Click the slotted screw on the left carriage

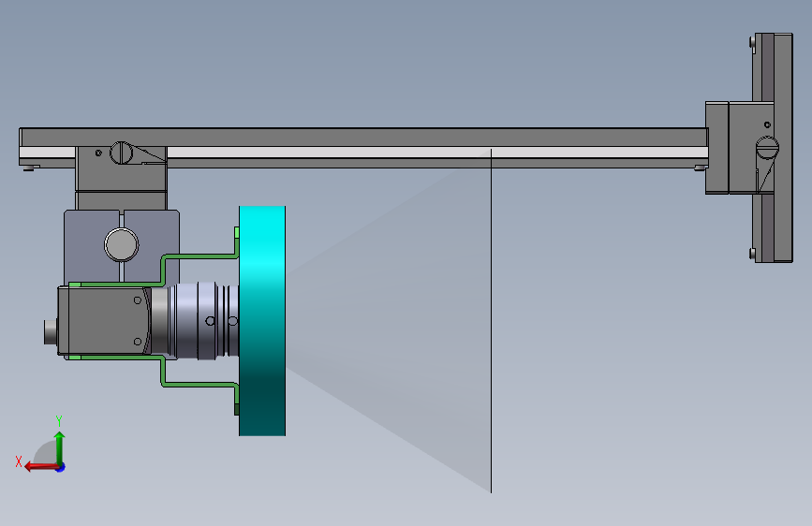pyautogui.click(x=121, y=153)
